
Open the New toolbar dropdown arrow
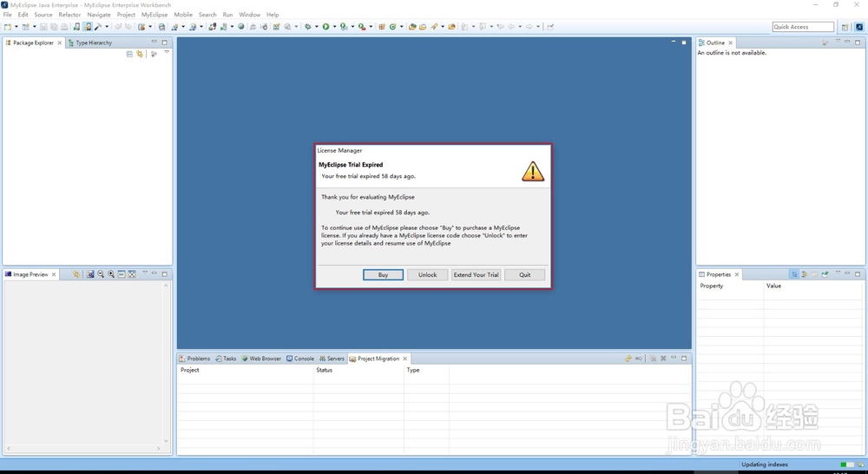click(16, 27)
